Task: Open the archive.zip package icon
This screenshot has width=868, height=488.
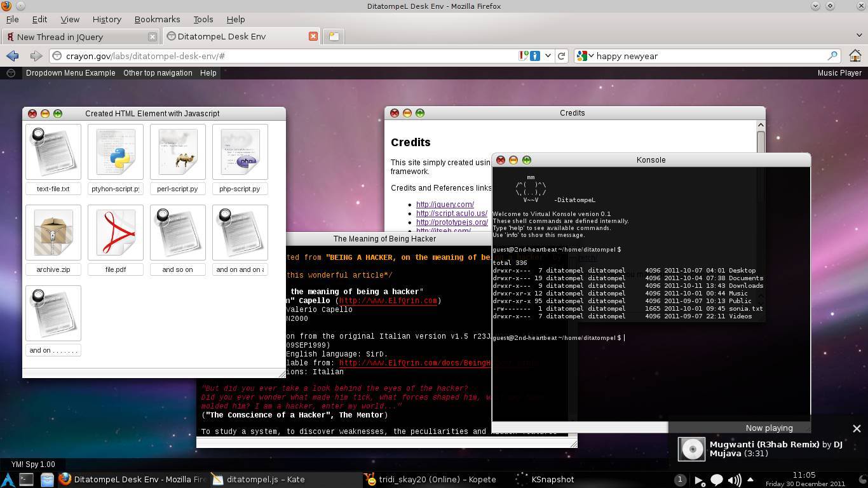Action: (x=53, y=233)
